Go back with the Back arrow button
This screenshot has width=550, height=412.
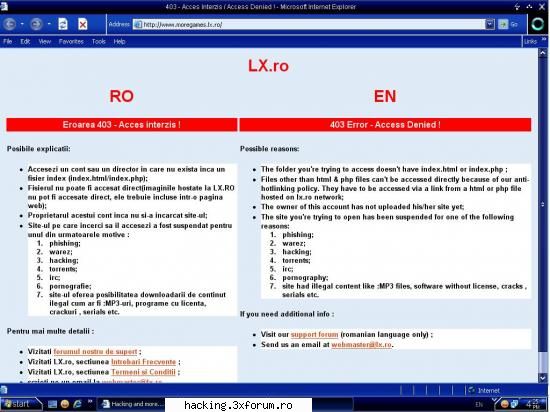pos(9,24)
